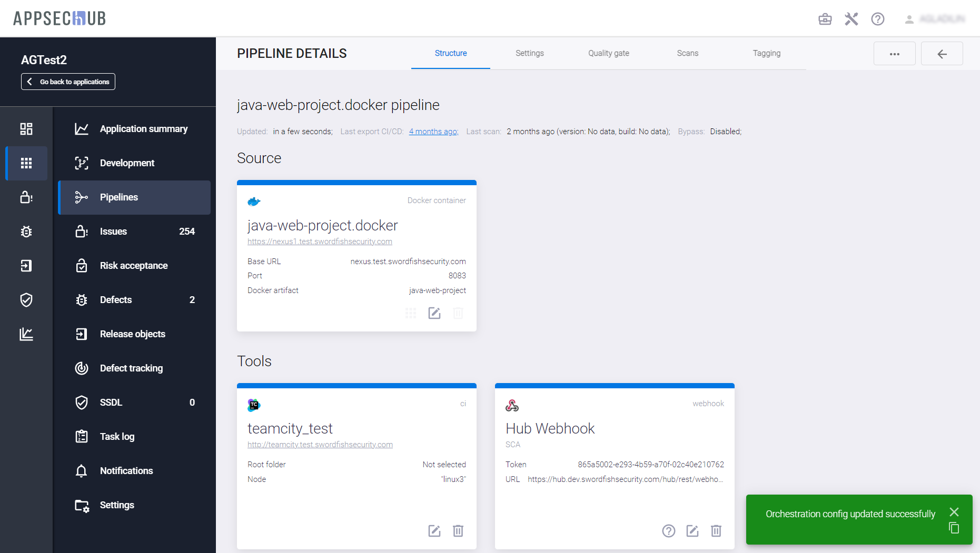This screenshot has height=553, width=980.
Task: Switch to the Scans tab
Action: click(687, 53)
